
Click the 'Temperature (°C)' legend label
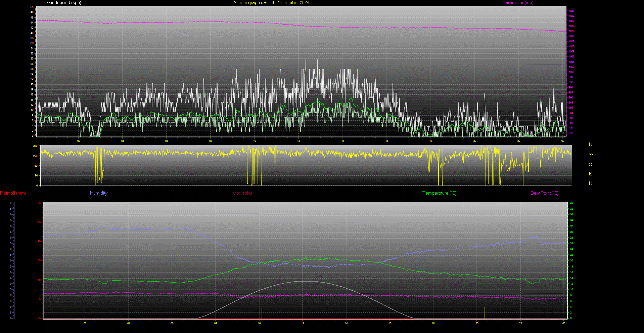[x=440, y=193]
